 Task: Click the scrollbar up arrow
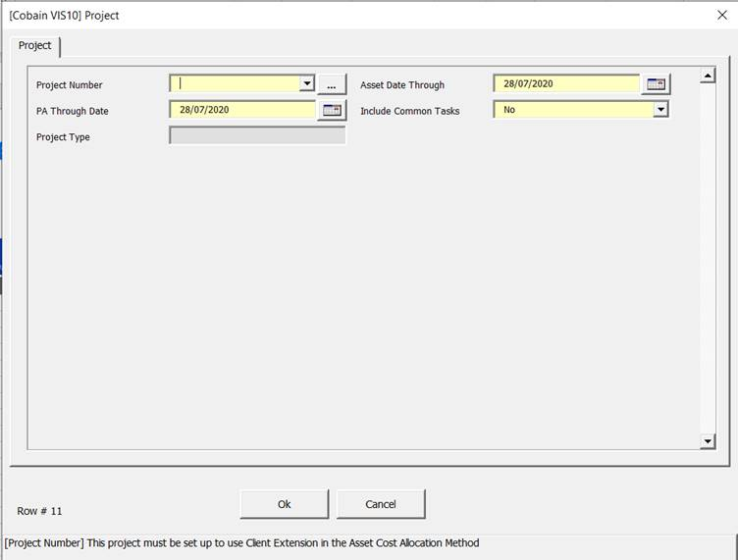click(x=708, y=76)
